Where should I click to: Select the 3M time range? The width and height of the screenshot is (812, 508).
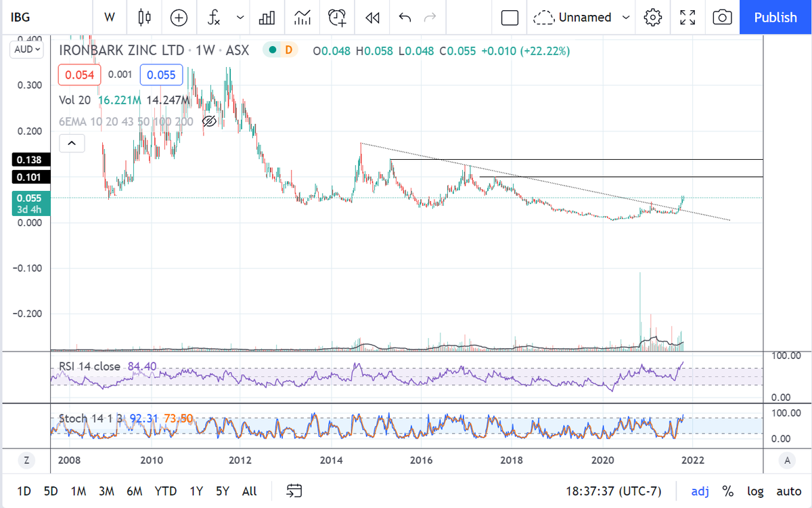pos(106,491)
